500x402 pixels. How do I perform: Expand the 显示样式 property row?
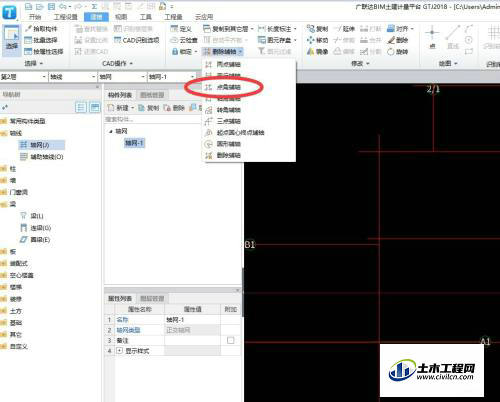click(119, 351)
